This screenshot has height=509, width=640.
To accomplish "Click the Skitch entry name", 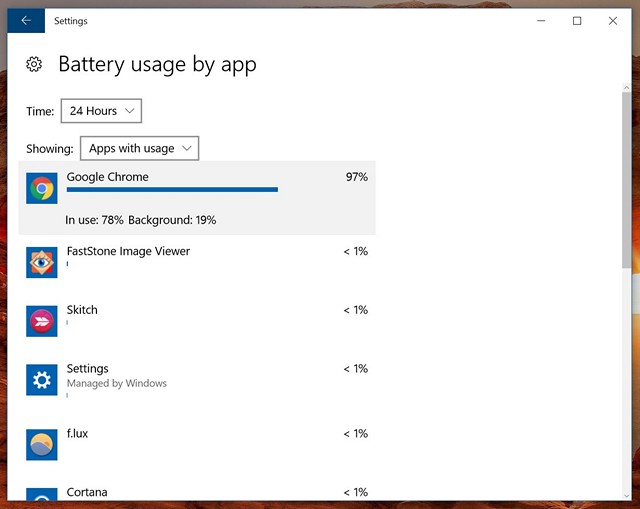I will (x=82, y=310).
